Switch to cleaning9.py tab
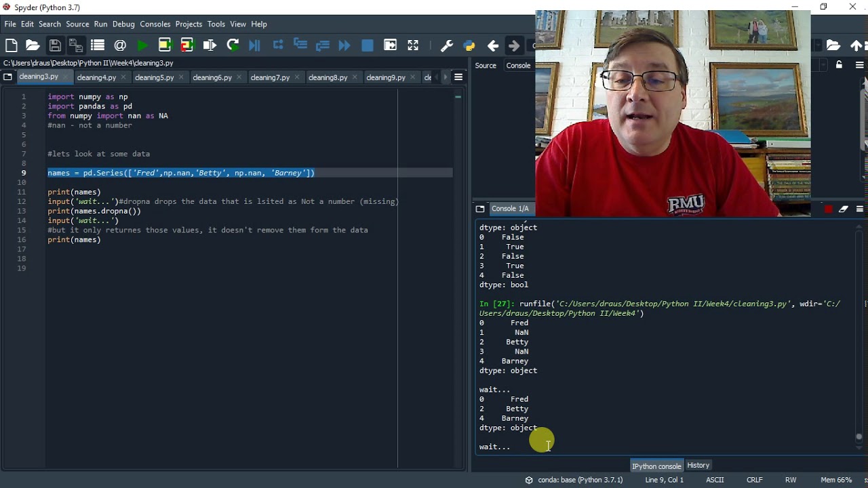The width and height of the screenshot is (868, 488). (386, 77)
